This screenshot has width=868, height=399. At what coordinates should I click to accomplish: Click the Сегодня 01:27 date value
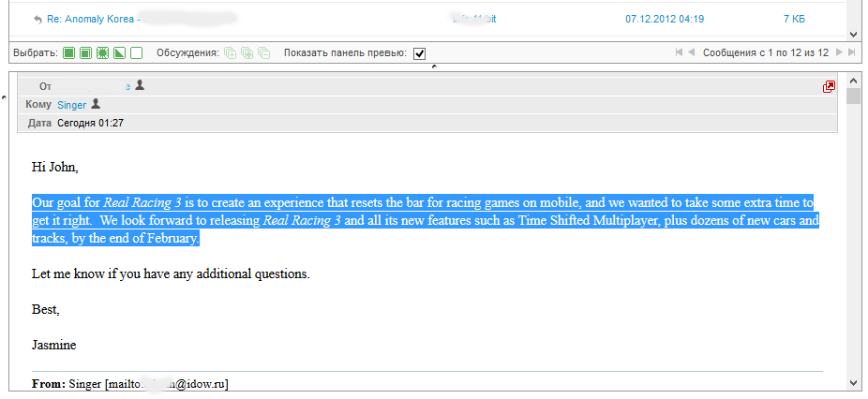(90, 123)
